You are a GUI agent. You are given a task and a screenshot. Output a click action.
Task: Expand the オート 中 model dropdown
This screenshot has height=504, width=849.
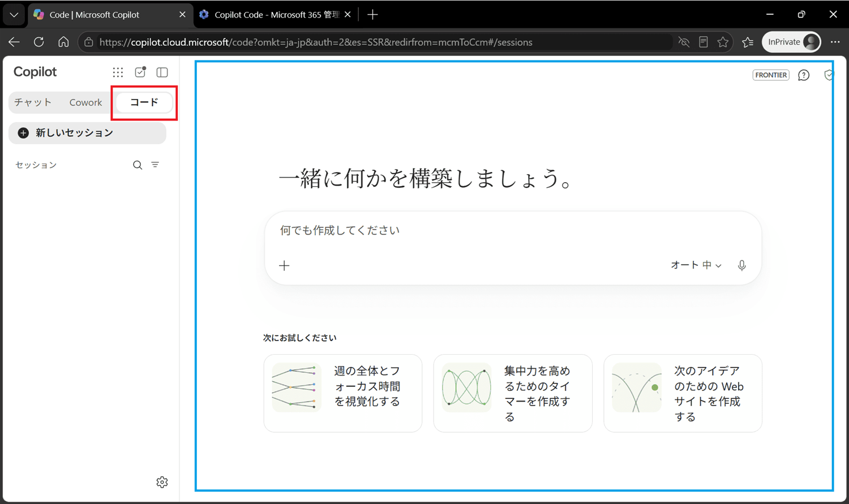click(696, 265)
